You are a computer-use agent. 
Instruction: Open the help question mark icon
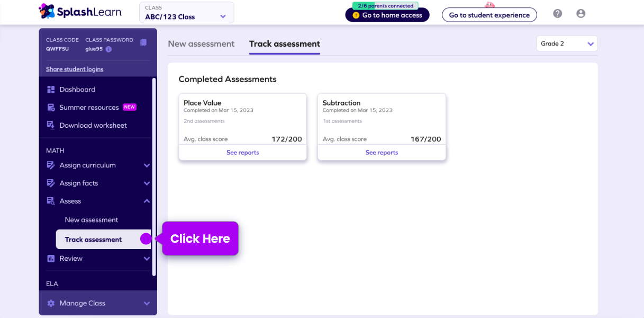557,14
